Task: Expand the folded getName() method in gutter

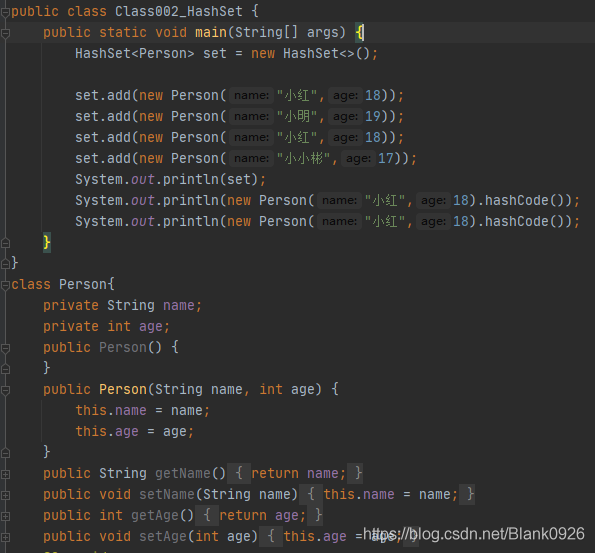Action: point(5,474)
